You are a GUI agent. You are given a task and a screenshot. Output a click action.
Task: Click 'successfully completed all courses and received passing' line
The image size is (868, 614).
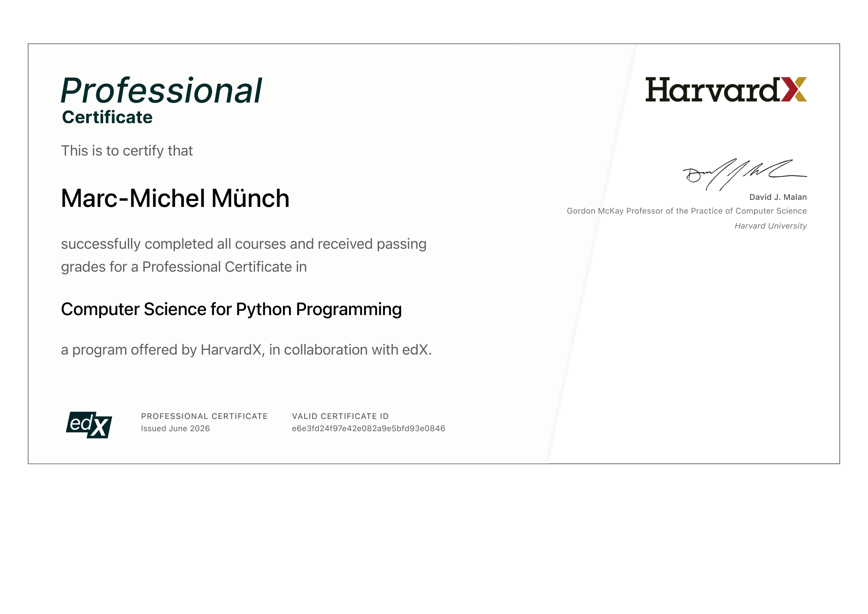(244, 244)
